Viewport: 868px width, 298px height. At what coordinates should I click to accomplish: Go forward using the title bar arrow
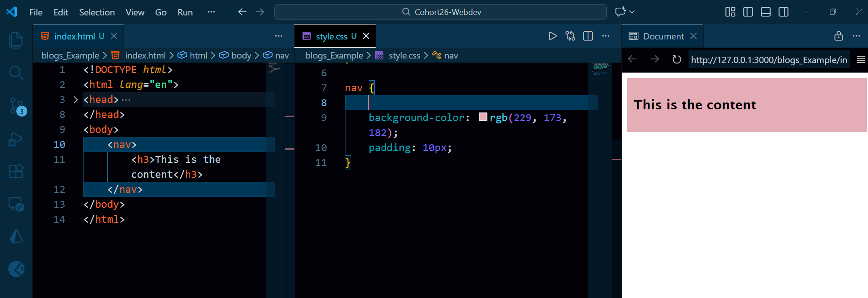pyautogui.click(x=260, y=12)
